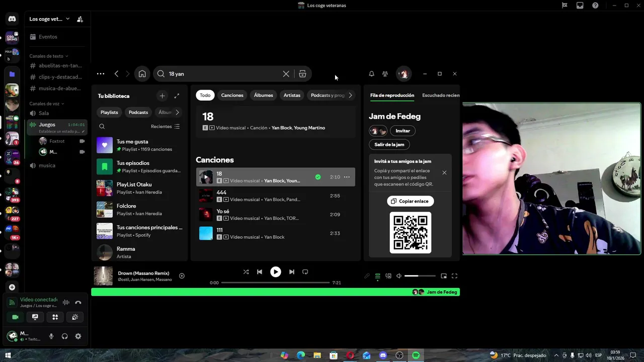Image resolution: width=644 pixels, height=362 pixels.
Task: Select the Todo search filter
Action: (205, 95)
